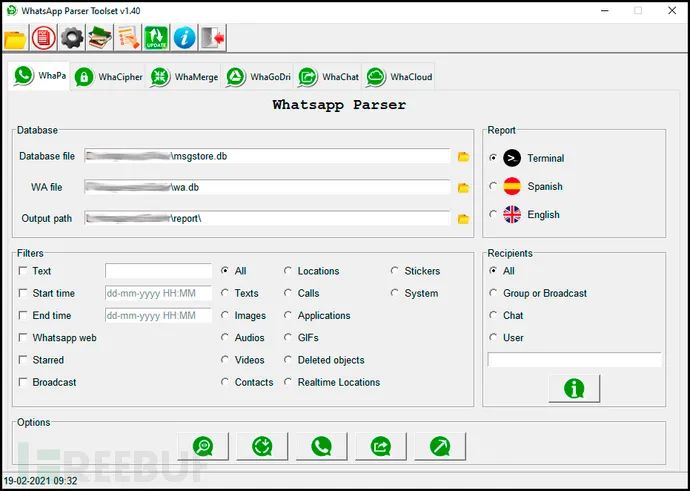Open the blue info toolbar icon
690x491 pixels.
184,38
